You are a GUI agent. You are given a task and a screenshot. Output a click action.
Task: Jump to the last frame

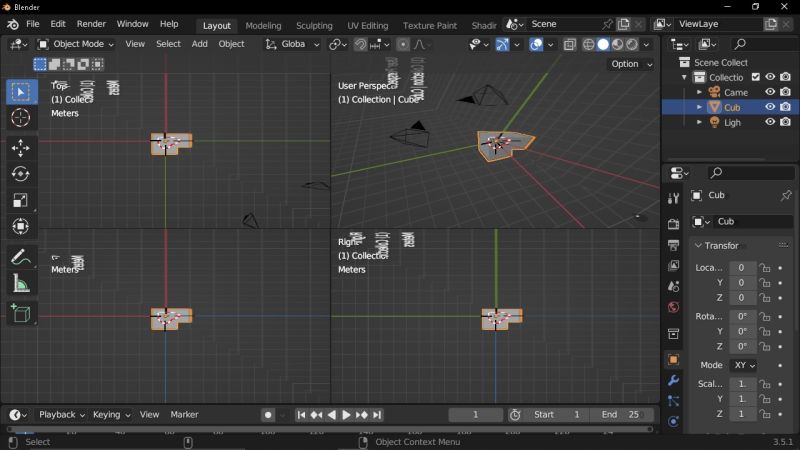377,415
